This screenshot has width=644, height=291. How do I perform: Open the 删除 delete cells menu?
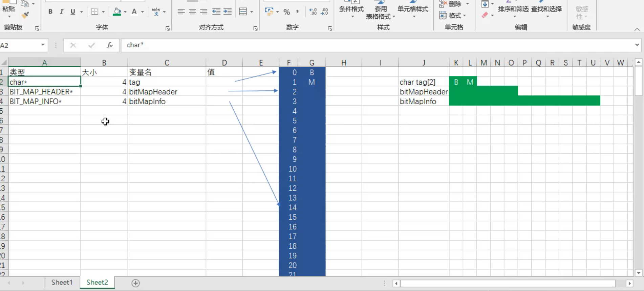point(454,4)
